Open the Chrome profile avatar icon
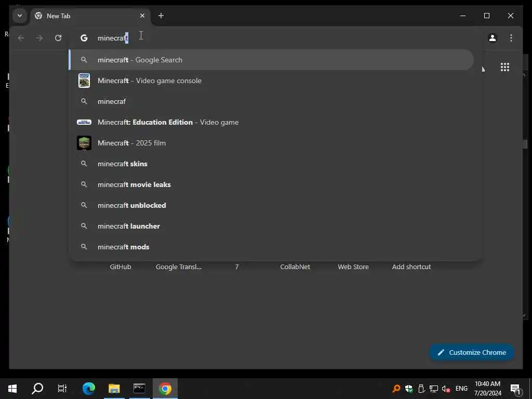Image resolution: width=532 pixels, height=399 pixels. click(493, 38)
